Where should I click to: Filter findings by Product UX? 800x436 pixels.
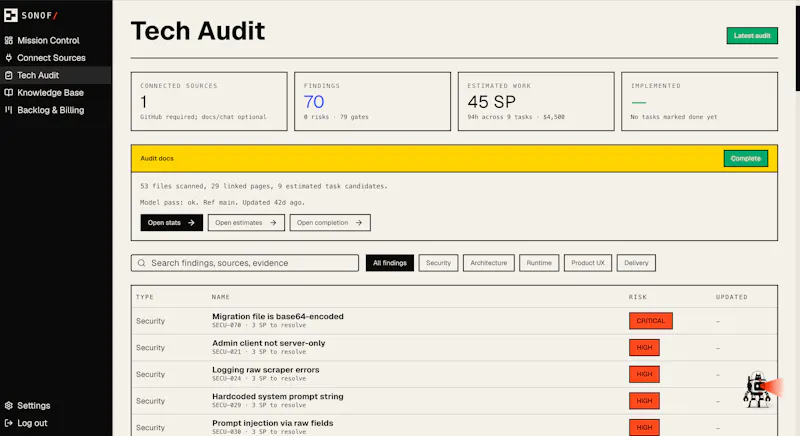click(x=588, y=263)
